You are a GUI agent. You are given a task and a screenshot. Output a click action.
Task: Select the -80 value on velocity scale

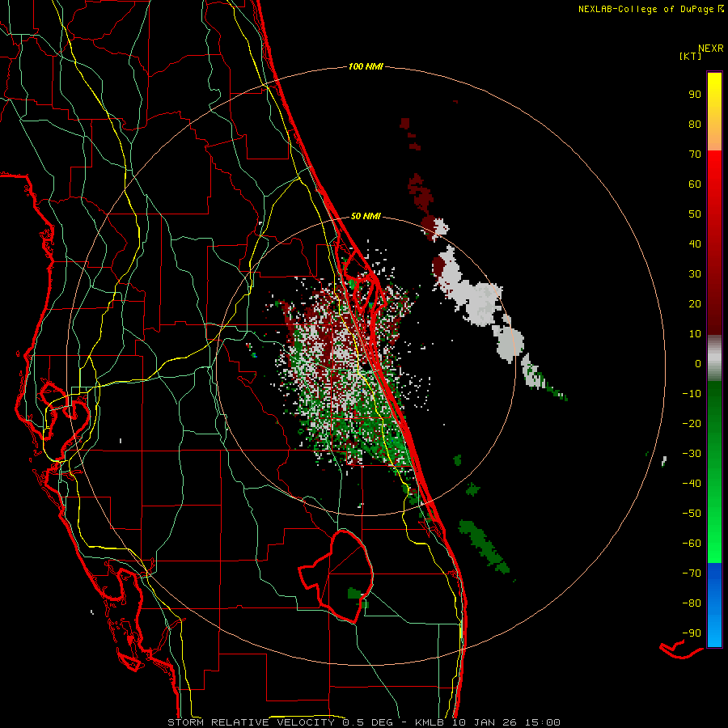click(x=692, y=603)
